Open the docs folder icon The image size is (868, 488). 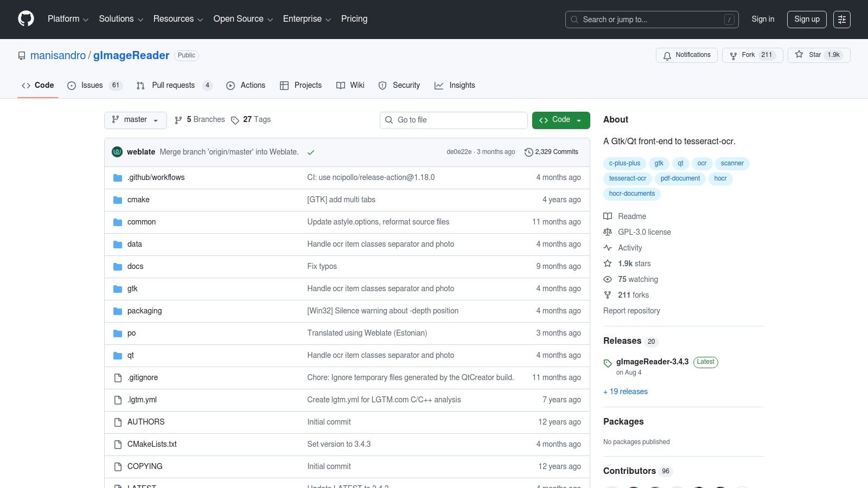click(x=117, y=266)
